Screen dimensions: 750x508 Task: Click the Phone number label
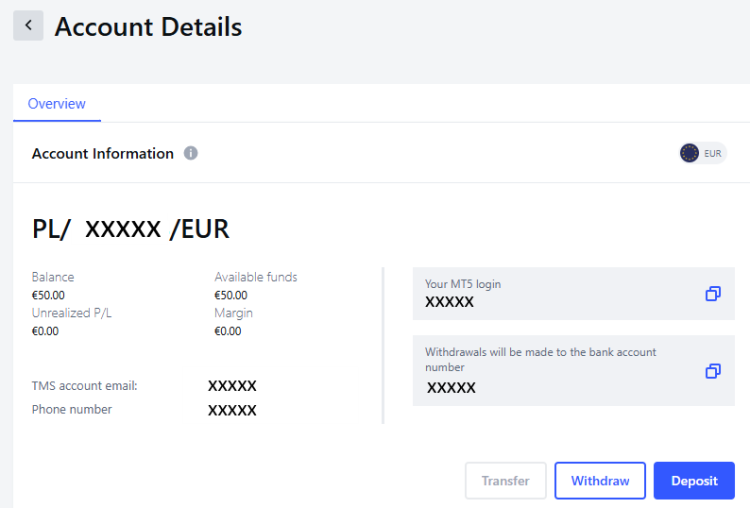click(x=72, y=409)
